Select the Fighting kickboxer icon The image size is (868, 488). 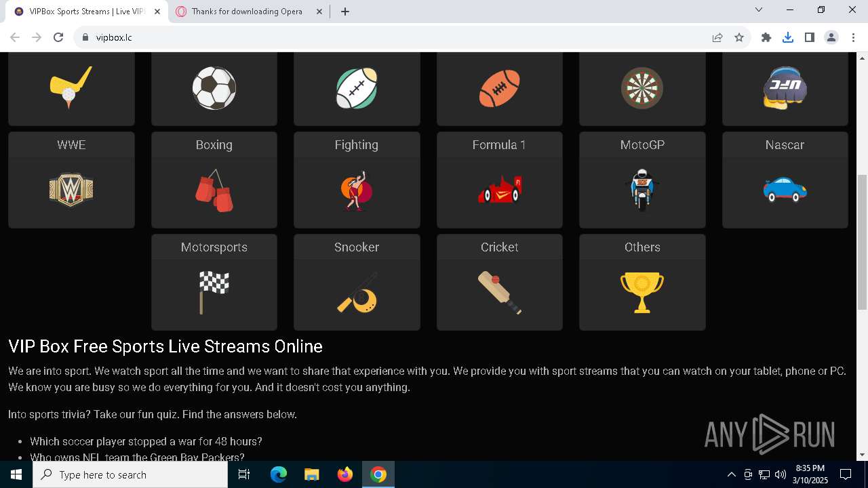(357, 190)
